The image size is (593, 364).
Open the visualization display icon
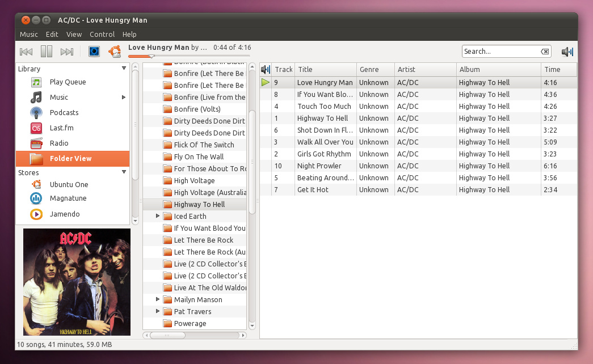[x=94, y=51]
